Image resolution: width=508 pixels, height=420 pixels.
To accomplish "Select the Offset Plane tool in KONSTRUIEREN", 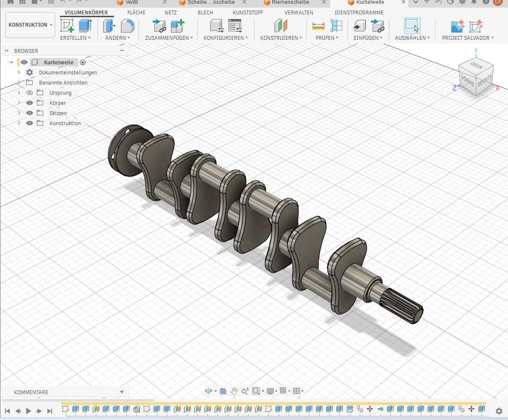I will pyautogui.click(x=281, y=26).
